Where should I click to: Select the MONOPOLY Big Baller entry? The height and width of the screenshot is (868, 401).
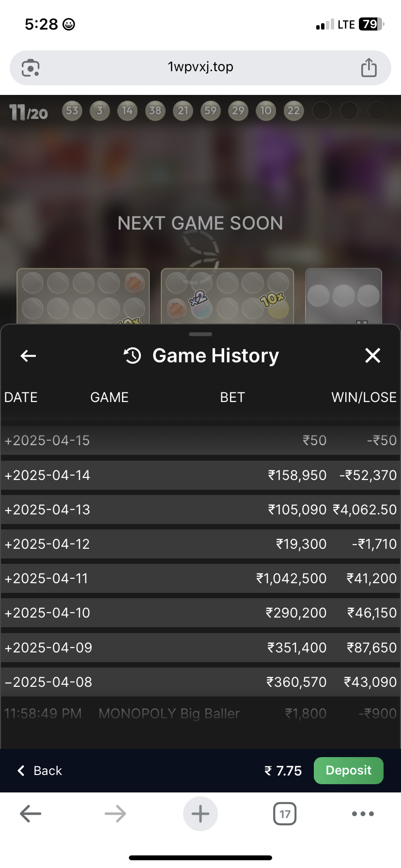click(169, 713)
